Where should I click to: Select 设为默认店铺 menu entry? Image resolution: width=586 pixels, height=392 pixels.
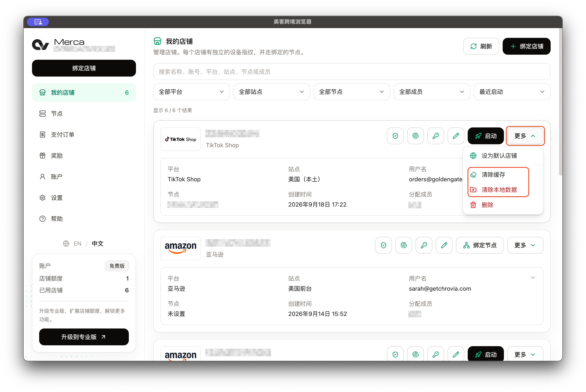503,156
